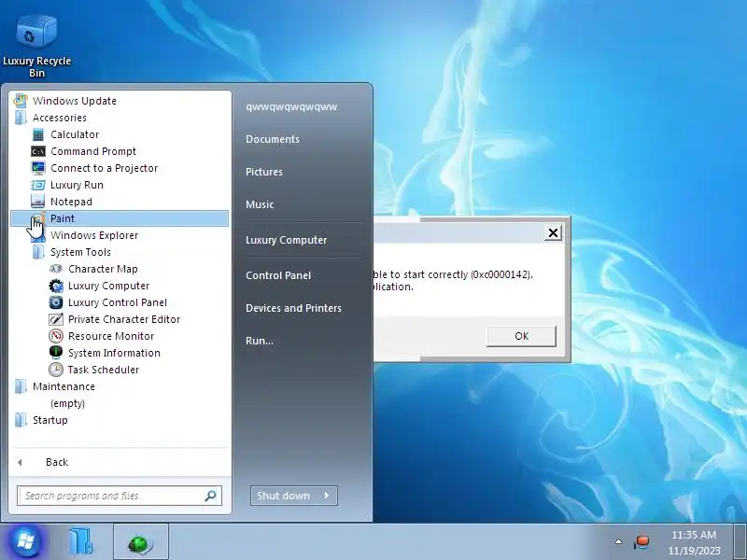The width and height of the screenshot is (747, 560).
Task: Click the Start orb button
Action: 25,541
